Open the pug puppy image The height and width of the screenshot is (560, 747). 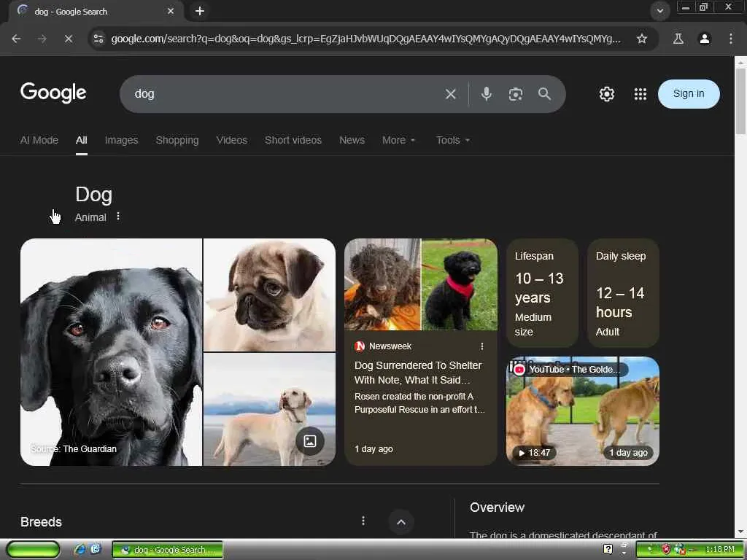(x=270, y=295)
